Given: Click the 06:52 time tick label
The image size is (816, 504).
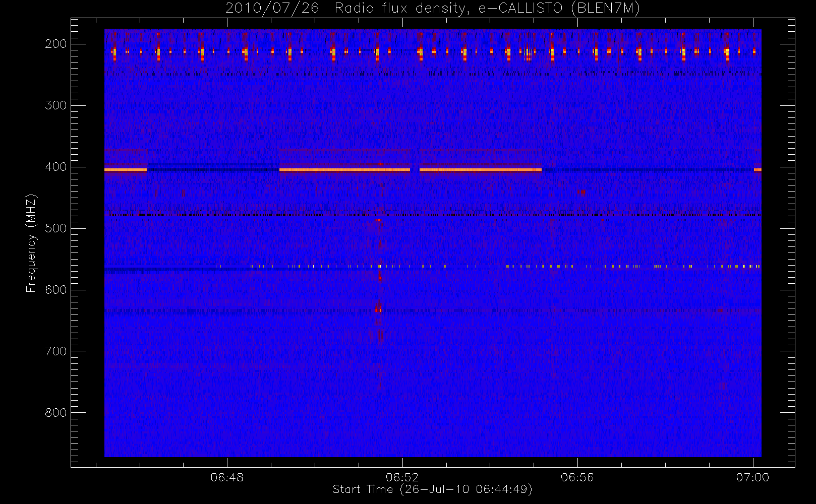Looking at the screenshot, I should (x=402, y=477).
